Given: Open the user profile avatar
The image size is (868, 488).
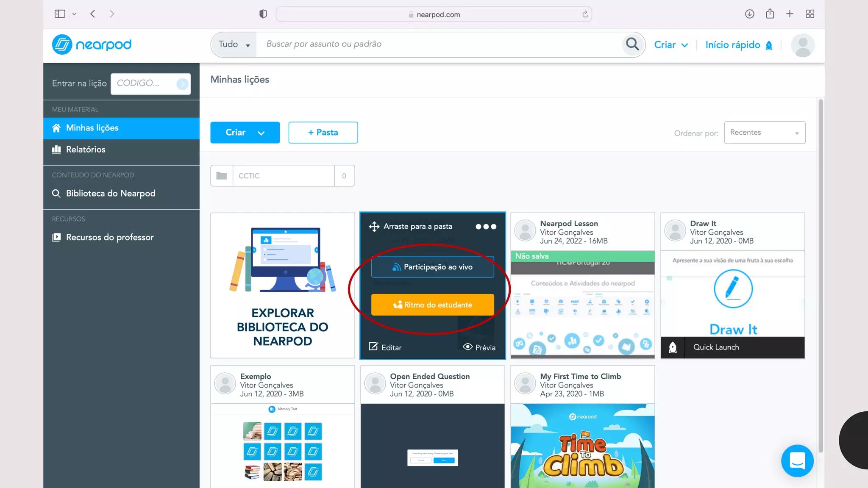Looking at the screenshot, I should [x=802, y=45].
